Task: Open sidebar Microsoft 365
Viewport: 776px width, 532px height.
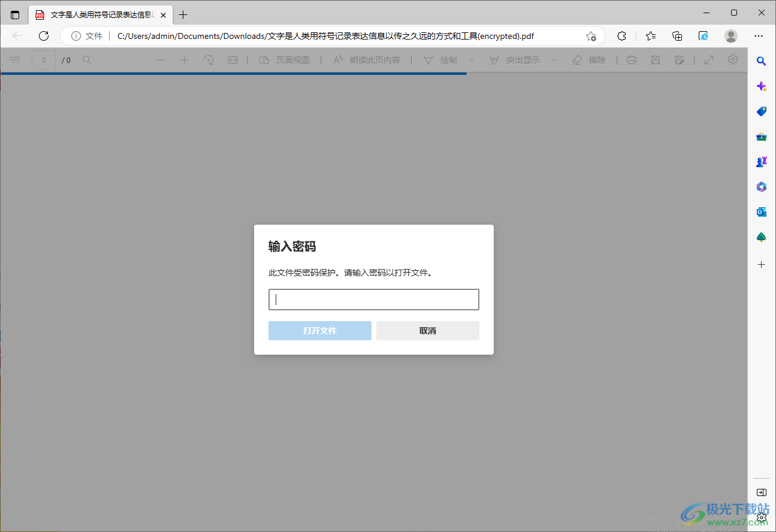Action: (762, 187)
